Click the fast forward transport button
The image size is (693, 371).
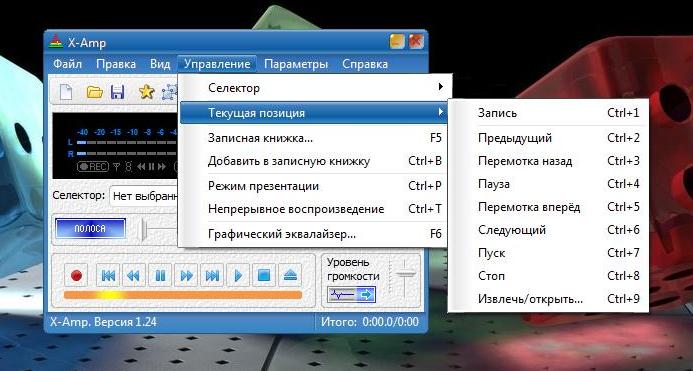click(x=186, y=275)
